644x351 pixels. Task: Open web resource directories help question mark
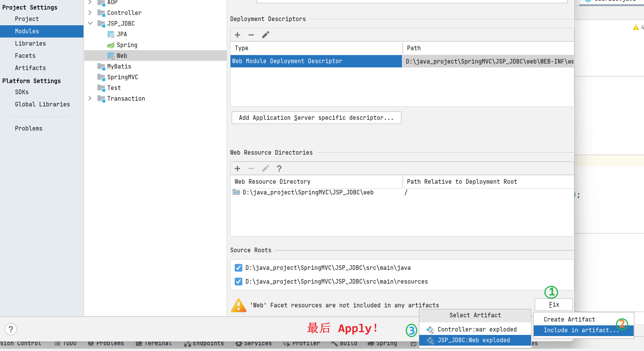(x=279, y=168)
